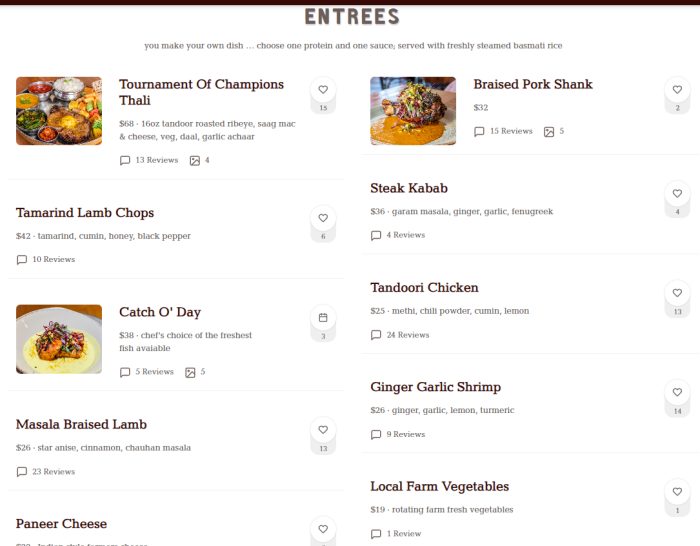Open the Steak Kabab dish title
700x546 pixels.
click(409, 188)
